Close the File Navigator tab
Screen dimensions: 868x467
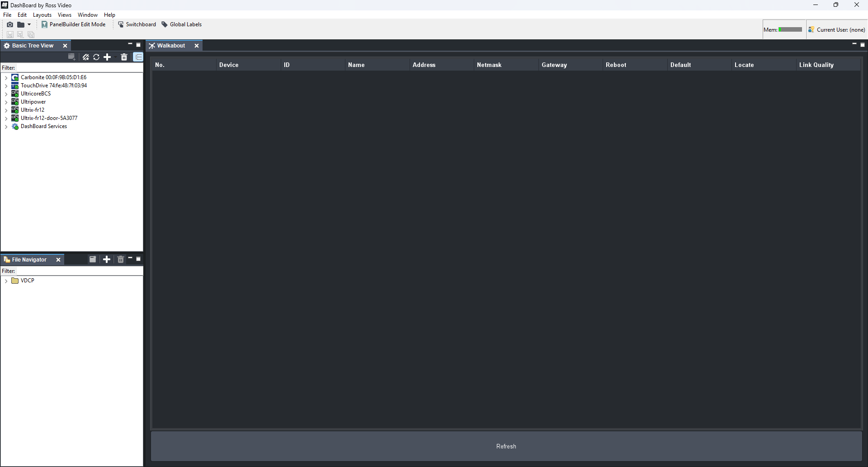click(58, 260)
